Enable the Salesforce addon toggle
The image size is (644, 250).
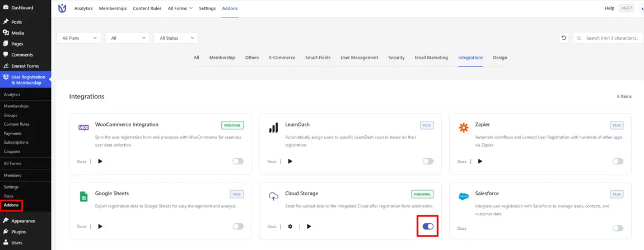tap(618, 228)
